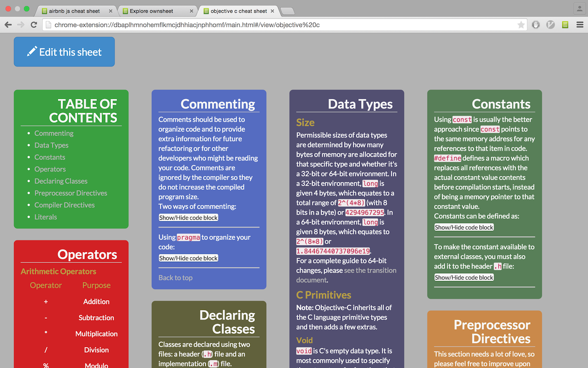Screen dimensions: 588x368
Task: Click Back to top in Commenting card
Action: pyautogui.click(x=175, y=278)
